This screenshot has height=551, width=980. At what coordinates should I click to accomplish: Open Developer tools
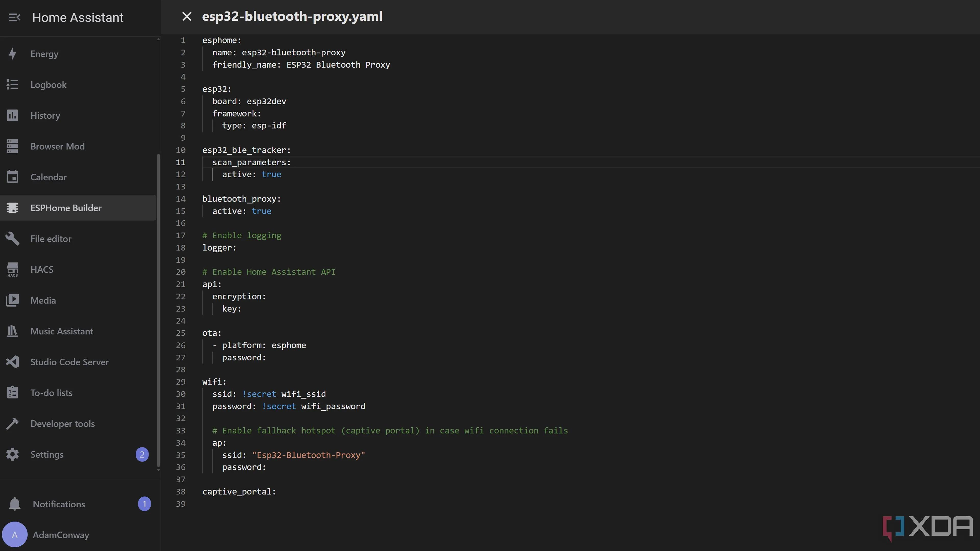click(x=78, y=423)
